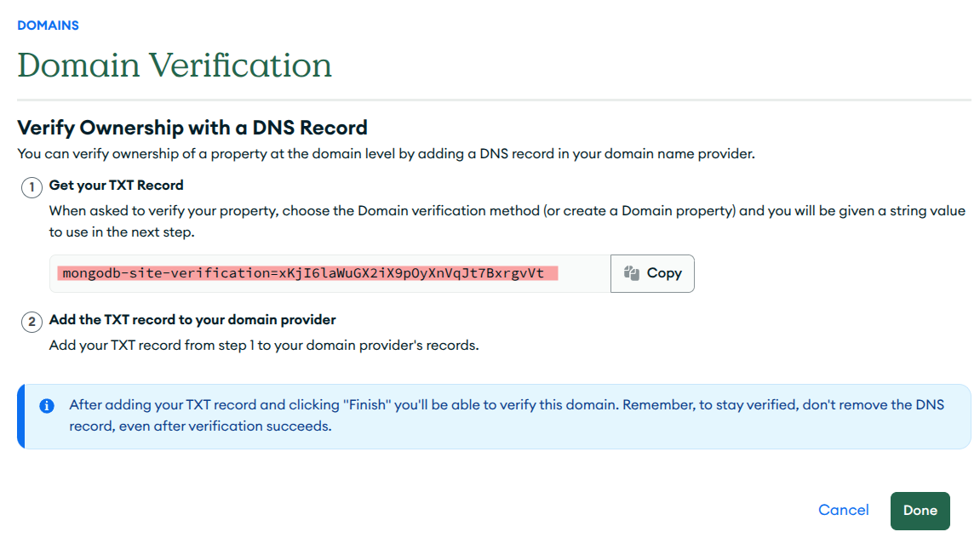Click the Verify Ownership with a DNS Record heading
This screenshot has height=549, width=980.
192,127
